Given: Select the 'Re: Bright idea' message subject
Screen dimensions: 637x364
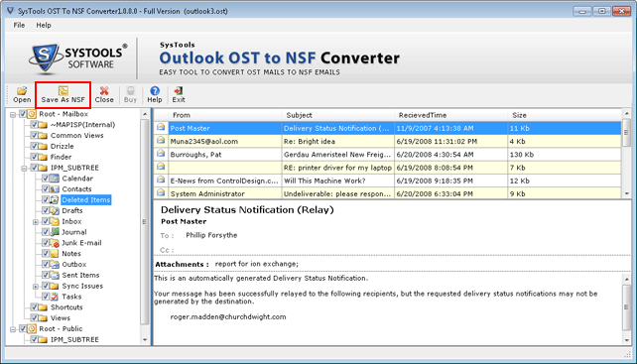Looking at the screenshot, I should coord(310,142).
